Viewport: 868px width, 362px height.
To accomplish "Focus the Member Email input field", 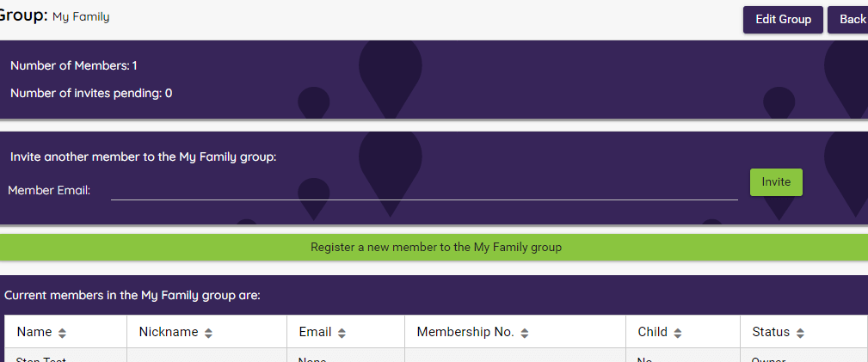I will pos(424,190).
